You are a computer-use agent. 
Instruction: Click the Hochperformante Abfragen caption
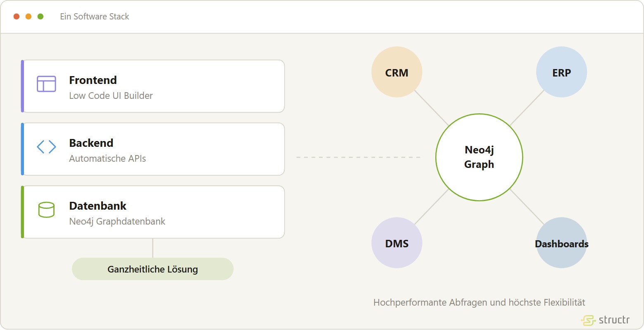pos(479,302)
